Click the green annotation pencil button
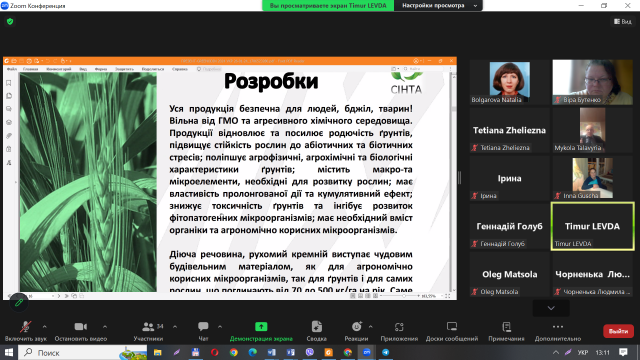Image resolution: width=640 pixels, height=360 pixels. pyautogui.click(x=19, y=302)
